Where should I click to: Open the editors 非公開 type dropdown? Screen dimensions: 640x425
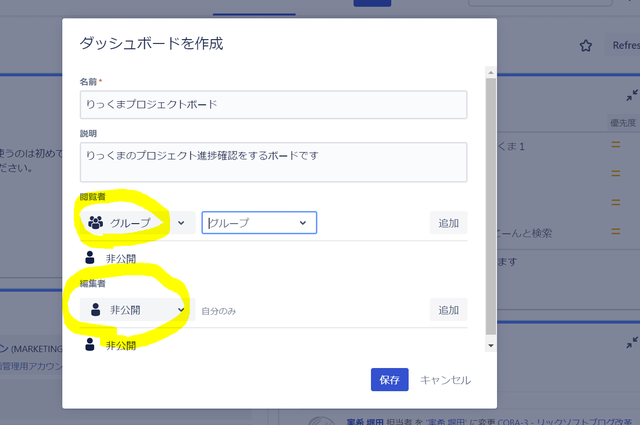tap(138, 310)
